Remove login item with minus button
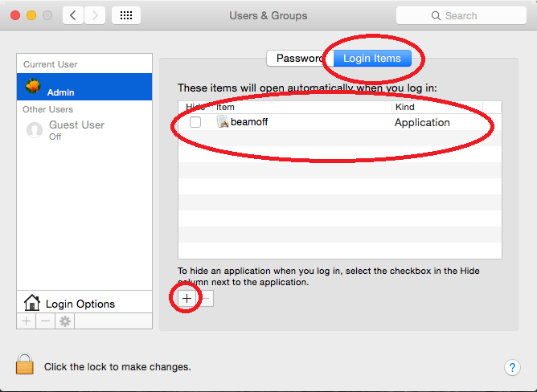Viewport: 537px width, 392px height. tap(206, 298)
